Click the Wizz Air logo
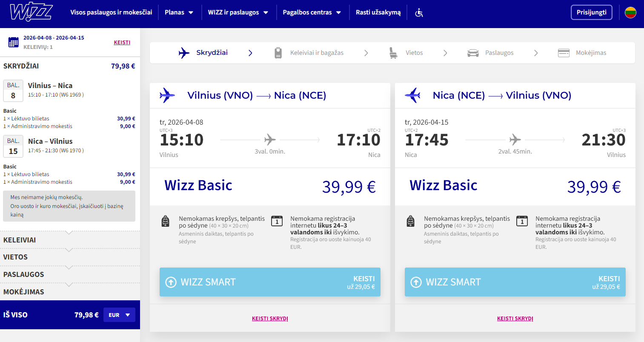The image size is (644, 342). point(31,12)
